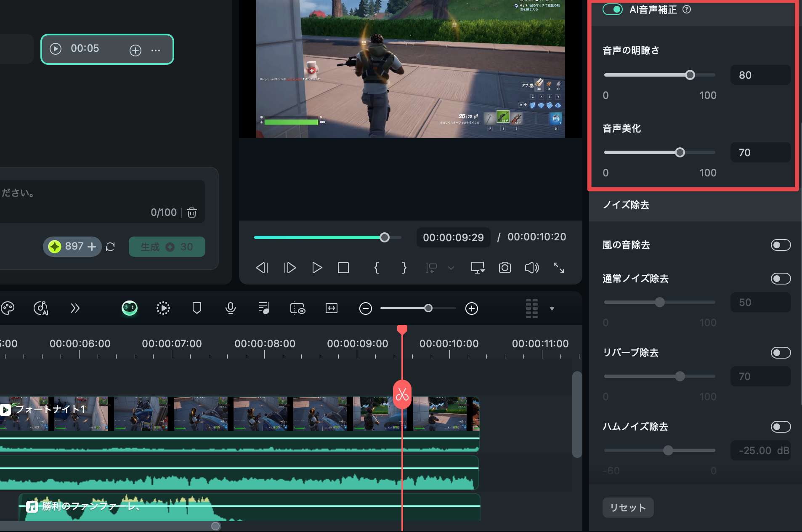Screen dimensions: 802x532
Task: Click the リセット reset button
Action: (628, 508)
